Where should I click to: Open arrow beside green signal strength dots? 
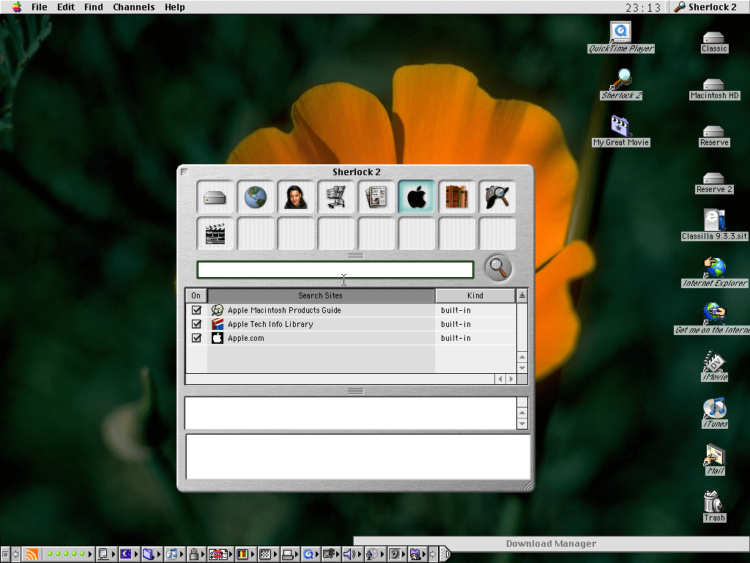tap(90, 554)
